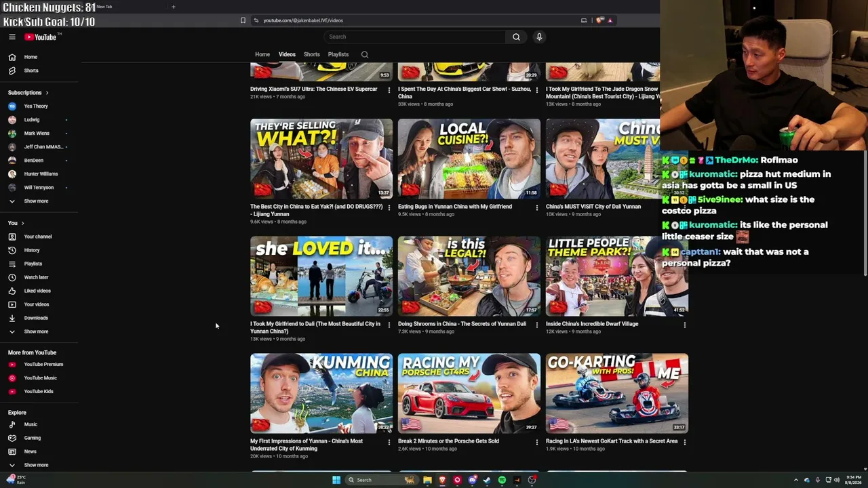The image size is (868, 488).
Task: Open Discord from the taskbar
Action: pos(472,480)
